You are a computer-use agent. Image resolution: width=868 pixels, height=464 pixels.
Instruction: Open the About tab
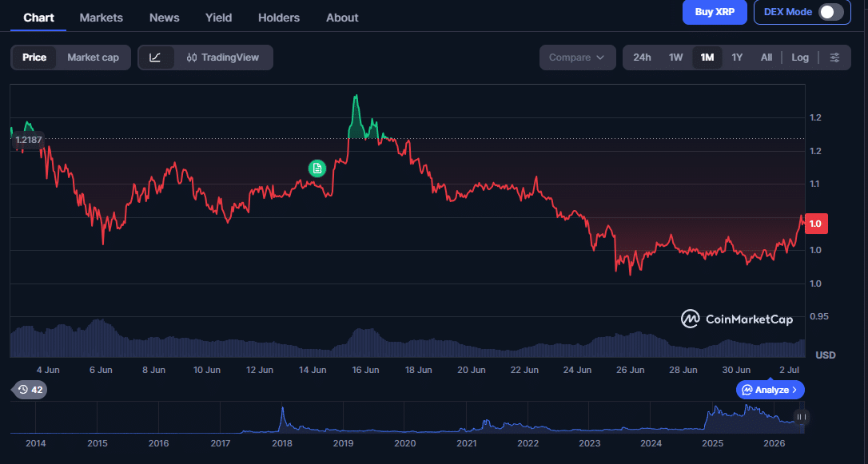click(x=342, y=18)
